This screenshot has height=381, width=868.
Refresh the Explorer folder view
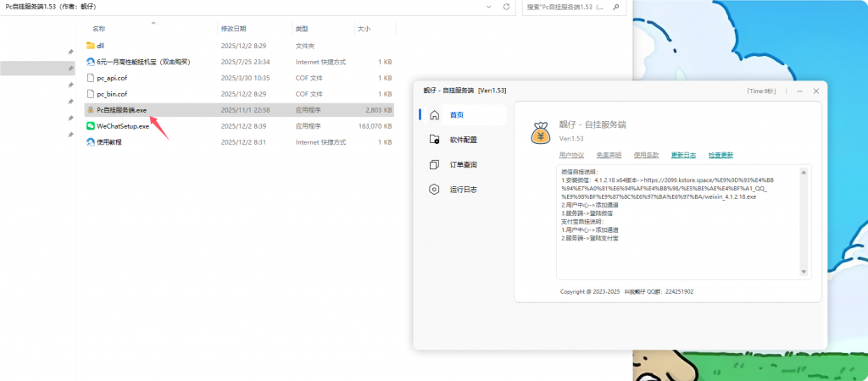click(506, 7)
